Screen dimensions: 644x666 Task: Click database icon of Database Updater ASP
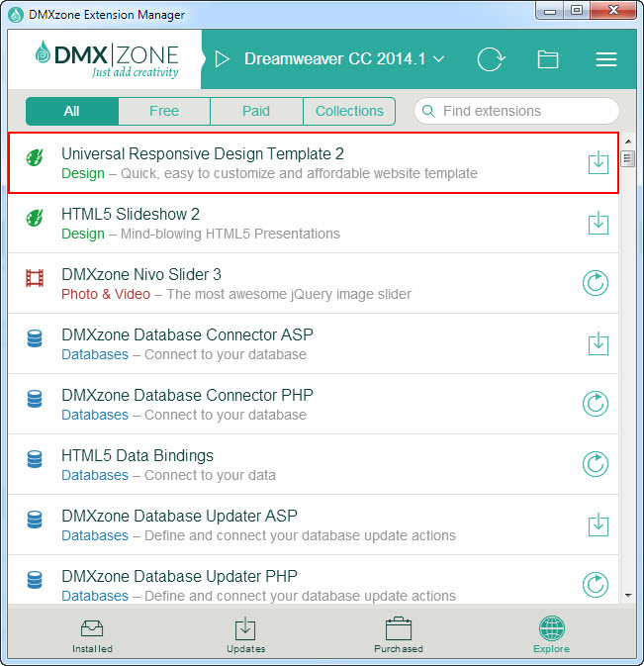pos(35,520)
